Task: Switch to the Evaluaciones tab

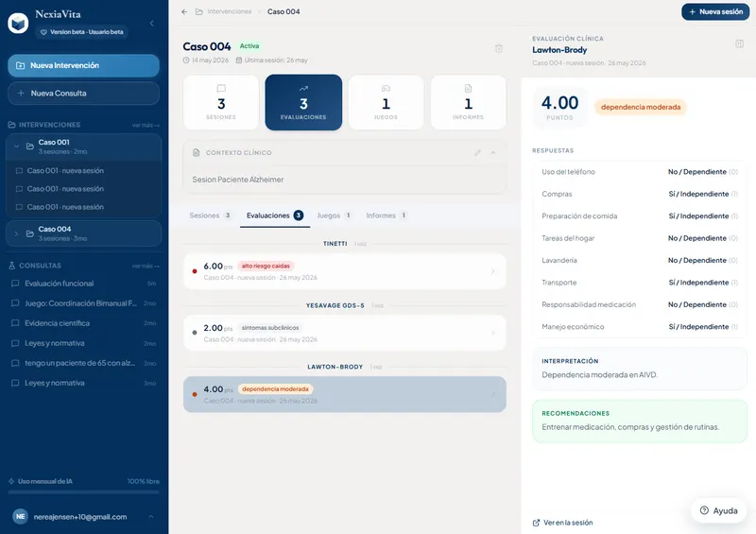Action: pyautogui.click(x=275, y=215)
